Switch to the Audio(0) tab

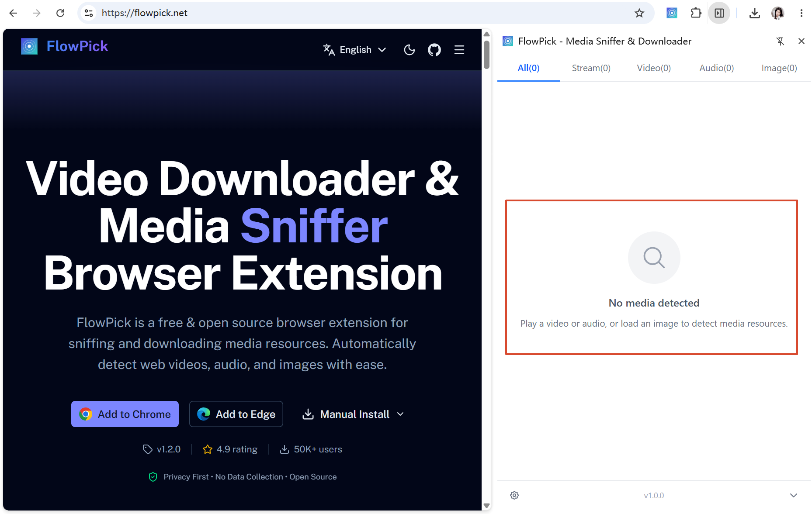click(x=717, y=68)
